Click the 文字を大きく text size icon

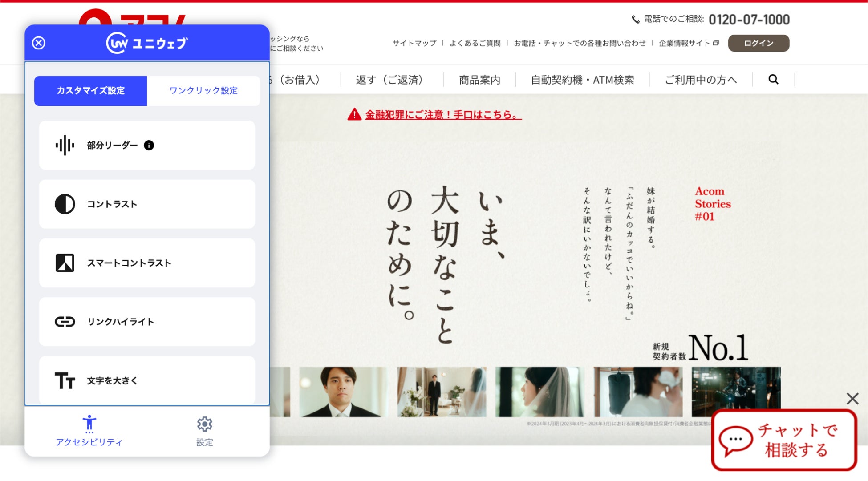pyautogui.click(x=65, y=381)
